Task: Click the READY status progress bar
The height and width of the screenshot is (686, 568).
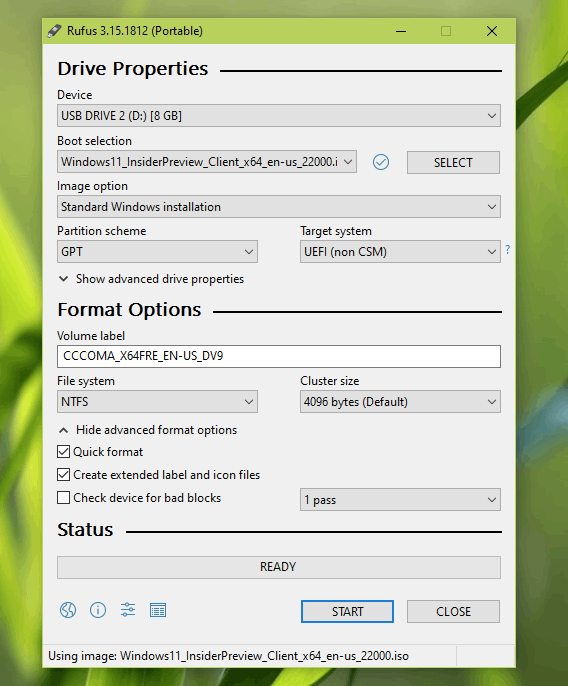Action: (x=279, y=567)
